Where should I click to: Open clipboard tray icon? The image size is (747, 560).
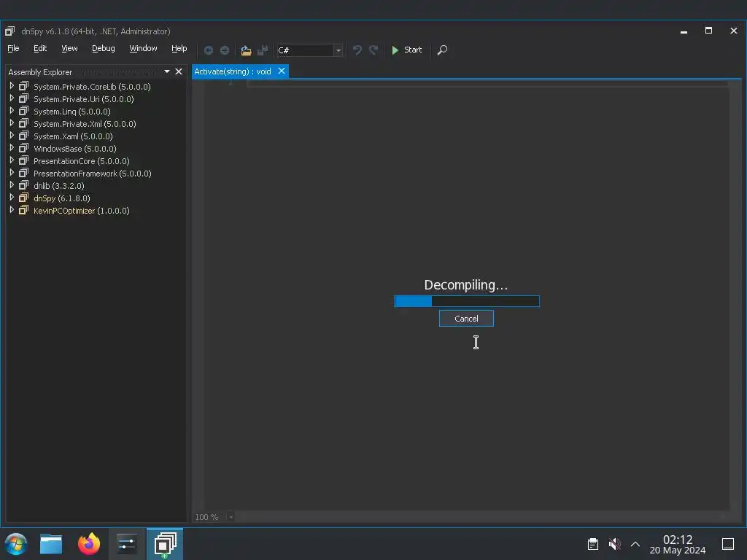(592, 544)
